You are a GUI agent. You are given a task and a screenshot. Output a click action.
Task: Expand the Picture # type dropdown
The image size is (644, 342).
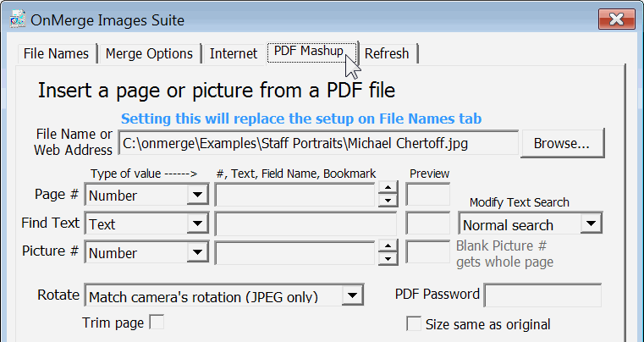click(x=197, y=252)
